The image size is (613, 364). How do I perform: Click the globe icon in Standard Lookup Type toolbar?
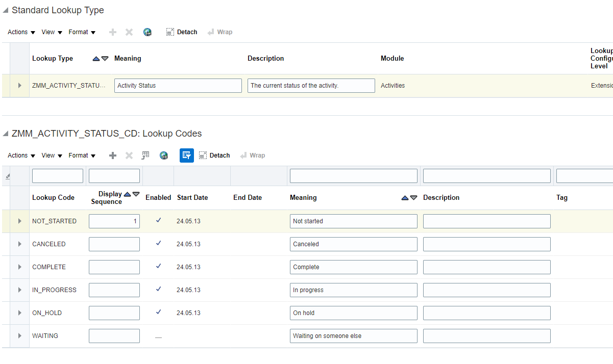pos(148,32)
